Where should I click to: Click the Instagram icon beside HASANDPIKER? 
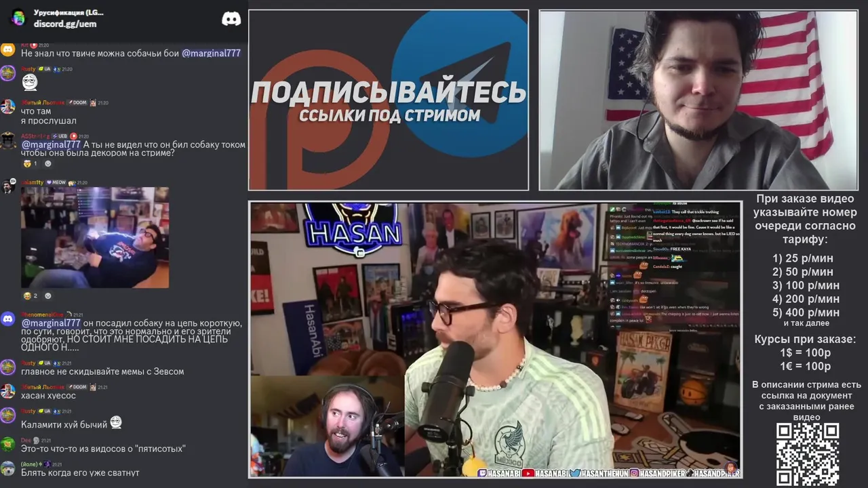click(633, 472)
